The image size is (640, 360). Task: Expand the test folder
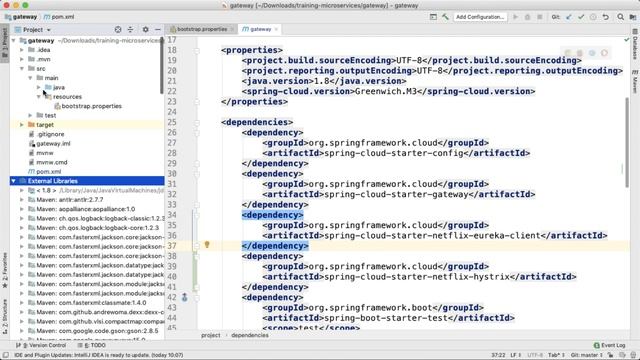30,115
